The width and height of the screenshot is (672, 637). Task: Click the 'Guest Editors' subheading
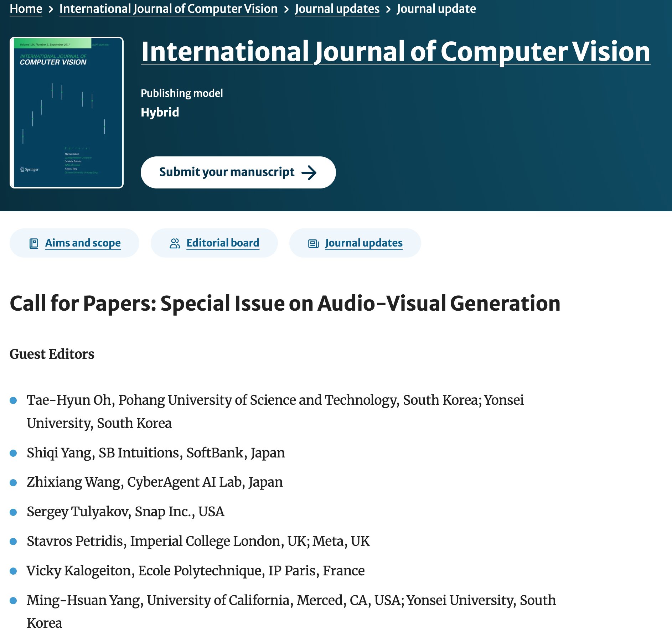tap(52, 354)
